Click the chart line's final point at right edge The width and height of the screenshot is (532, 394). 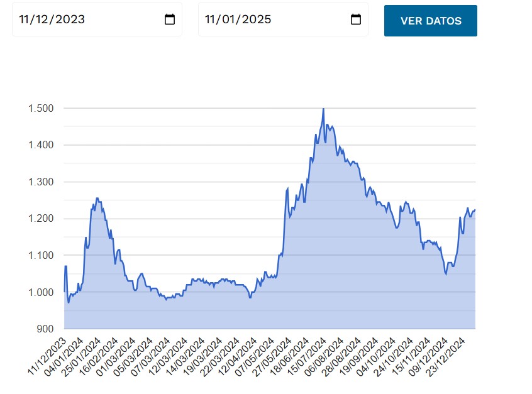(x=475, y=210)
